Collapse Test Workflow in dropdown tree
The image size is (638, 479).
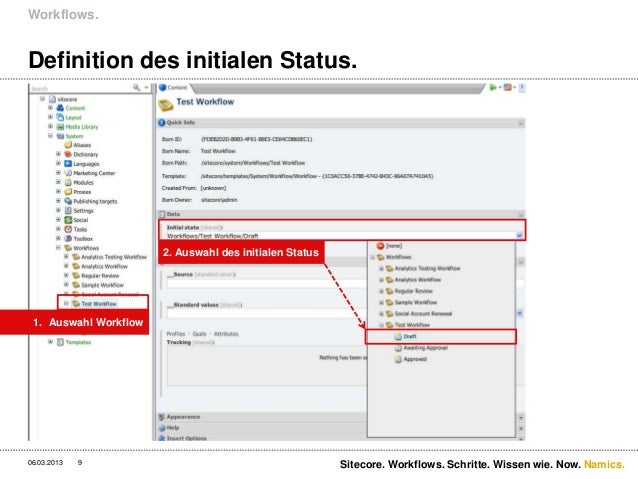click(381, 325)
